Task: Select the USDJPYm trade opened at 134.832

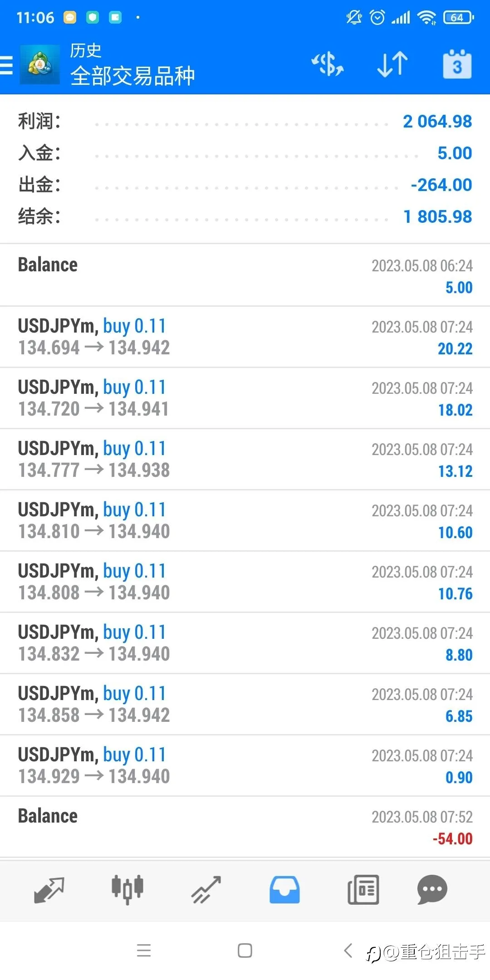Action: point(245,643)
